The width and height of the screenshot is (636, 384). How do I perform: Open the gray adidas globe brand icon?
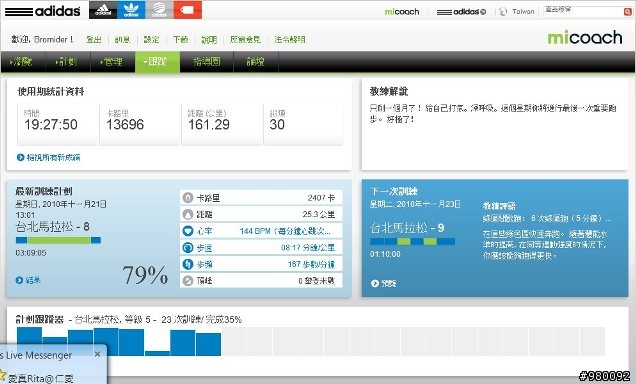(159, 10)
